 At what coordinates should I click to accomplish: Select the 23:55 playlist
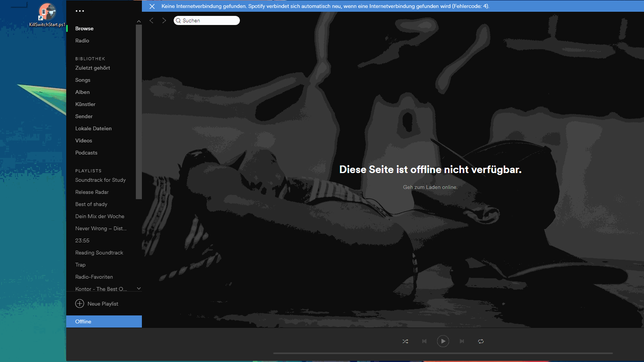point(82,240)
